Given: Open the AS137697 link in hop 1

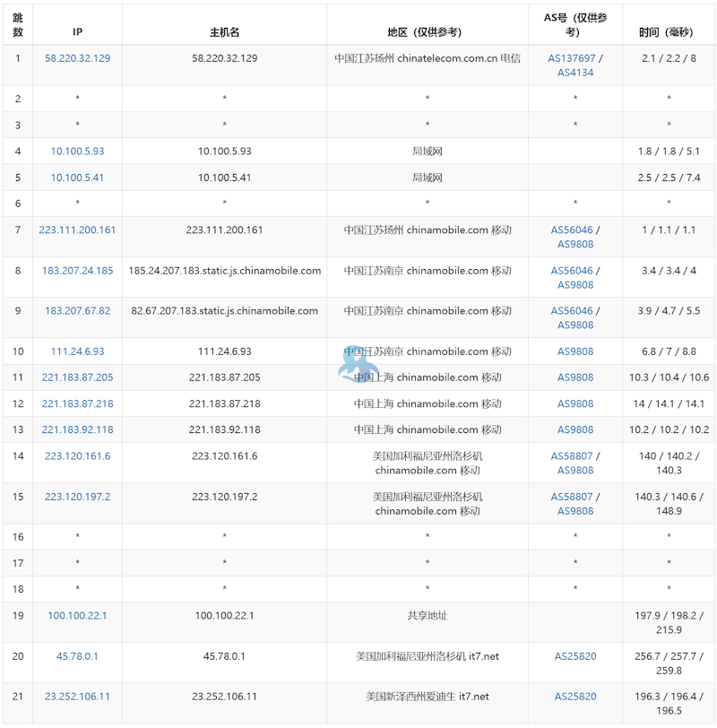Looking at the screenshot, I should (x=571, y=58).
